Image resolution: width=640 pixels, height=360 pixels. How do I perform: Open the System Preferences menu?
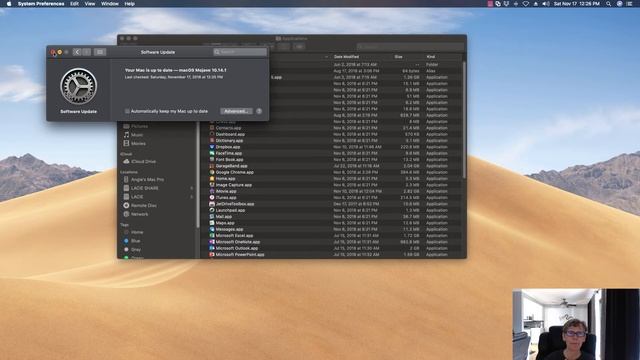[41, 4]
